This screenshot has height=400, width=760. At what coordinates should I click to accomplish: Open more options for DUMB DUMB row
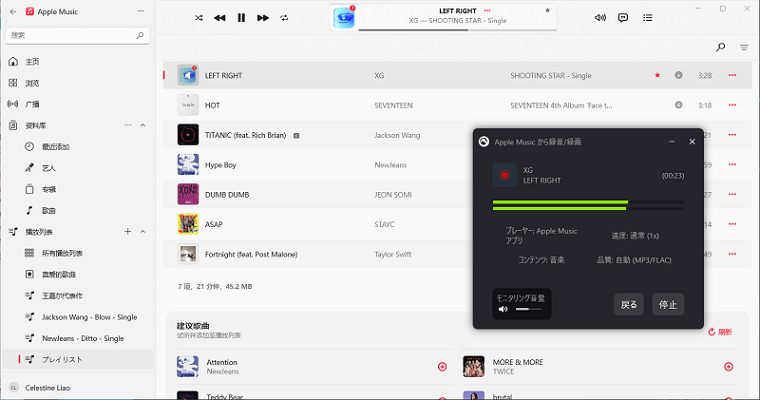732,194
